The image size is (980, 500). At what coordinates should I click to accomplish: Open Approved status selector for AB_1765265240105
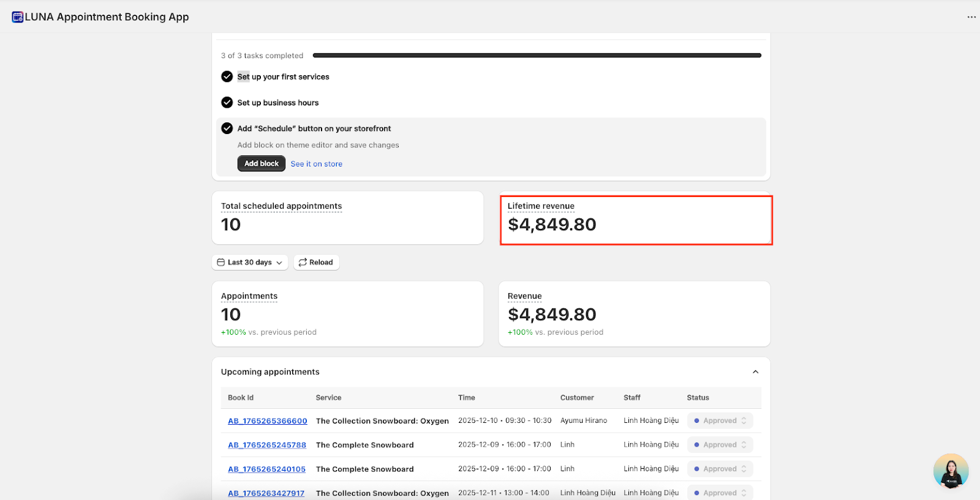point(720,469)
